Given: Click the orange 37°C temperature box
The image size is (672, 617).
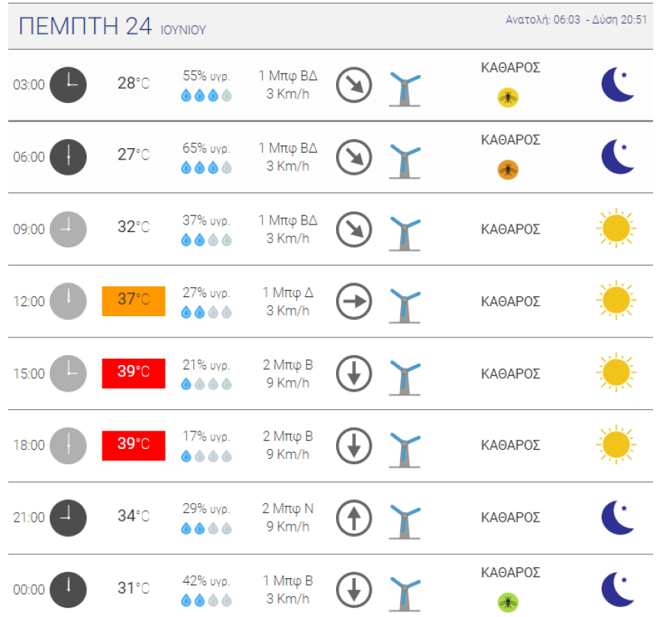Looking at the screenshot, I should (134, 300).
